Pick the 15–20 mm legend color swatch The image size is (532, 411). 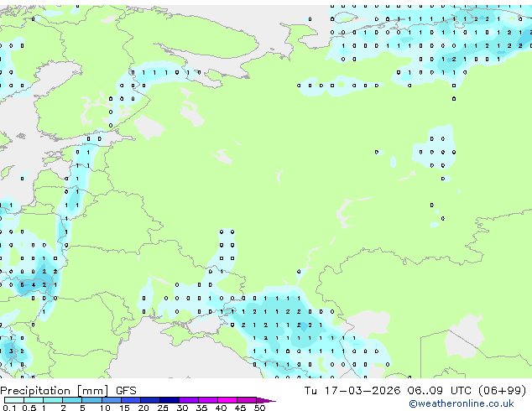(x=130, y=400)
